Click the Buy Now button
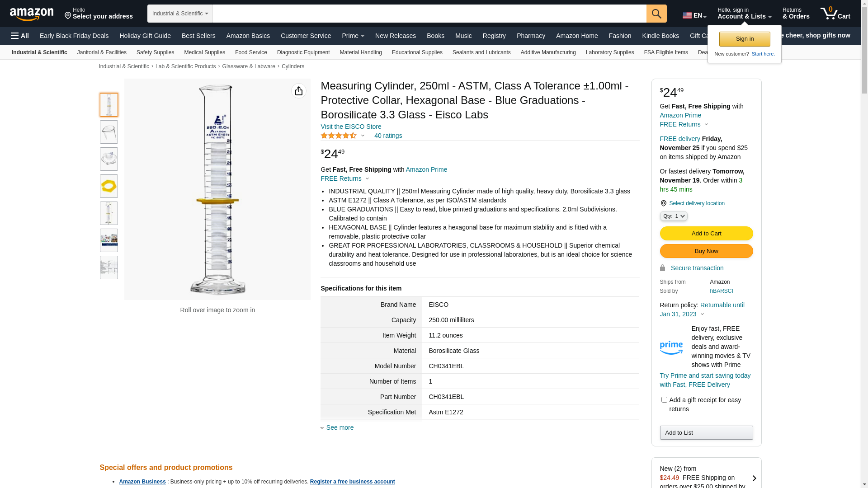The image size is (868, 488). pos(707,251)
